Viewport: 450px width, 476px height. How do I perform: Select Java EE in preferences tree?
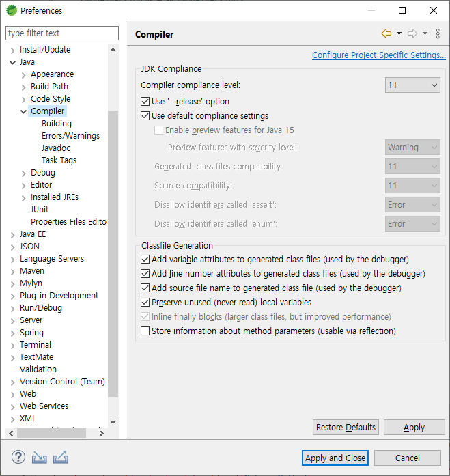click(33, 234)
